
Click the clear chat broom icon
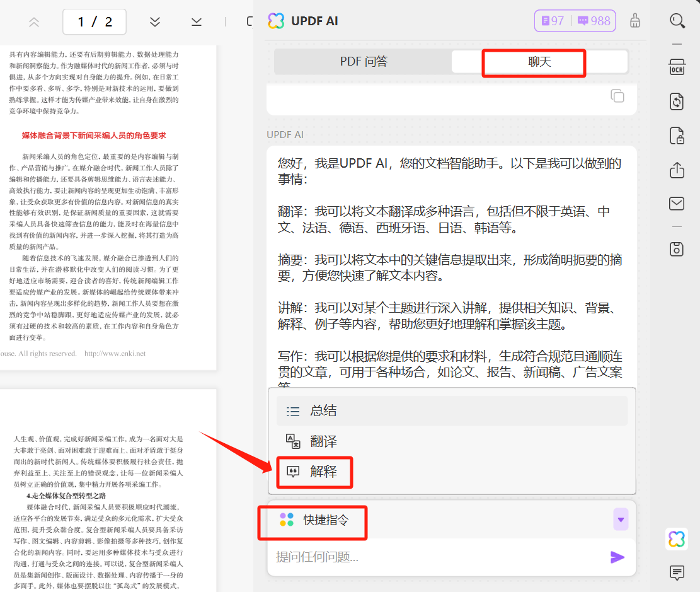pyautogui.click(x=635, y=21)
